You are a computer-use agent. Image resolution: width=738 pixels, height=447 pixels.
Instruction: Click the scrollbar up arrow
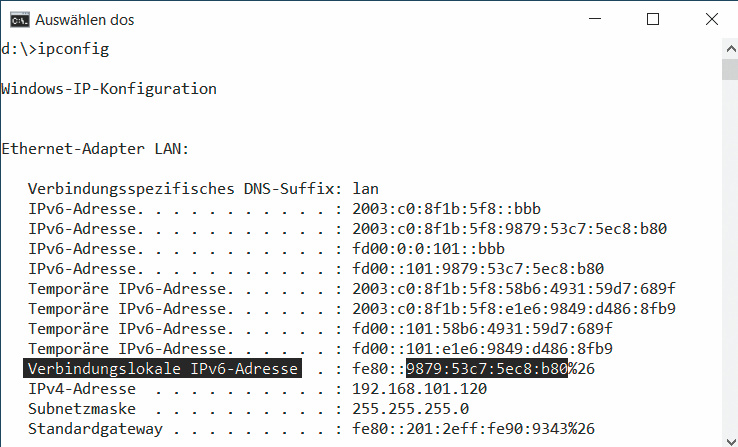pyautogui.click(x=729, y=48)
